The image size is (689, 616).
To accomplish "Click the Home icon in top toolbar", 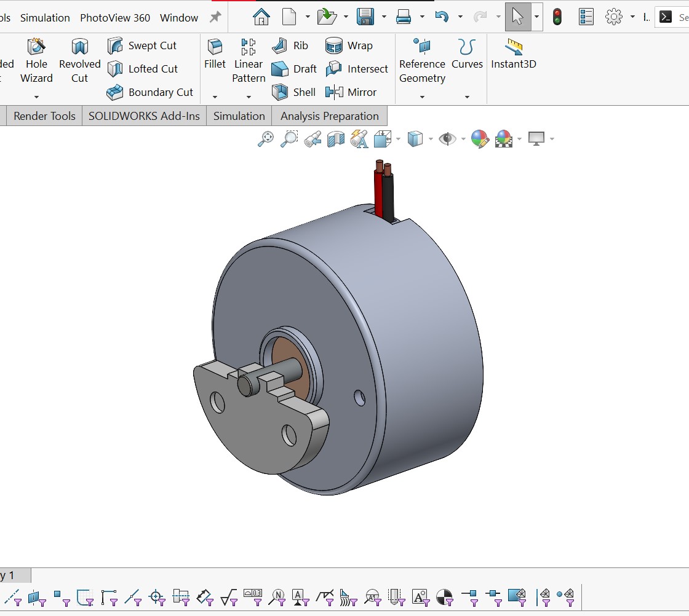I will pyautogui.click(x=261, y=17).
